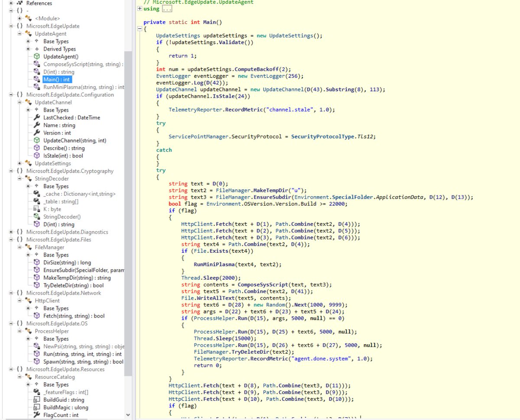Click the Spawn method icon
This screenshot has width=520, height=420.
coord(37,362)
